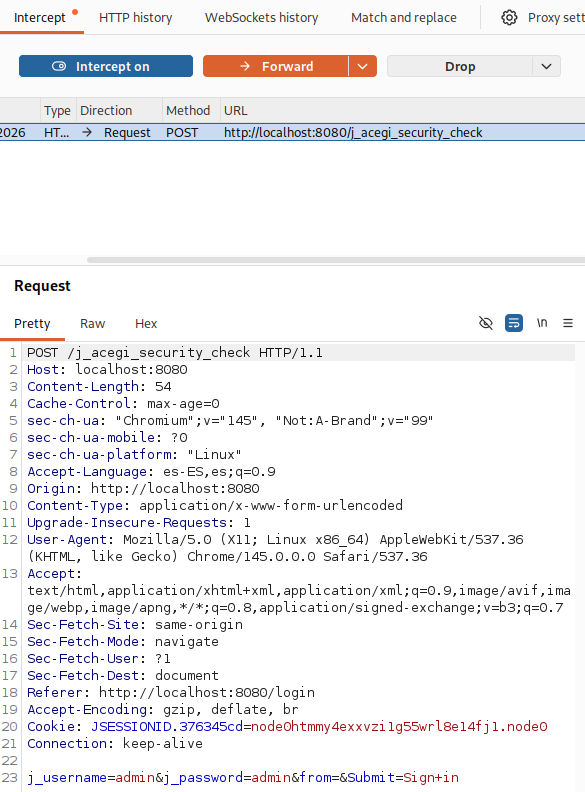
Task: Open the Proxy settings gear icon
Action: point(509,18)
